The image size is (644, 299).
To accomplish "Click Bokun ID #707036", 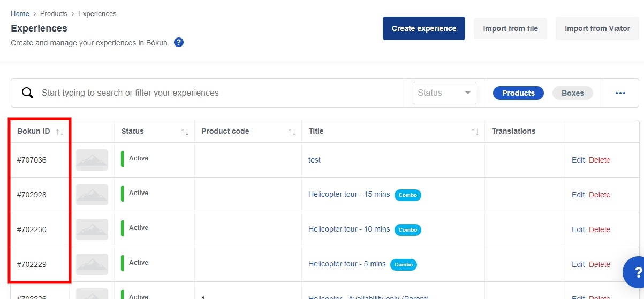I will click(x=32, y=160).
